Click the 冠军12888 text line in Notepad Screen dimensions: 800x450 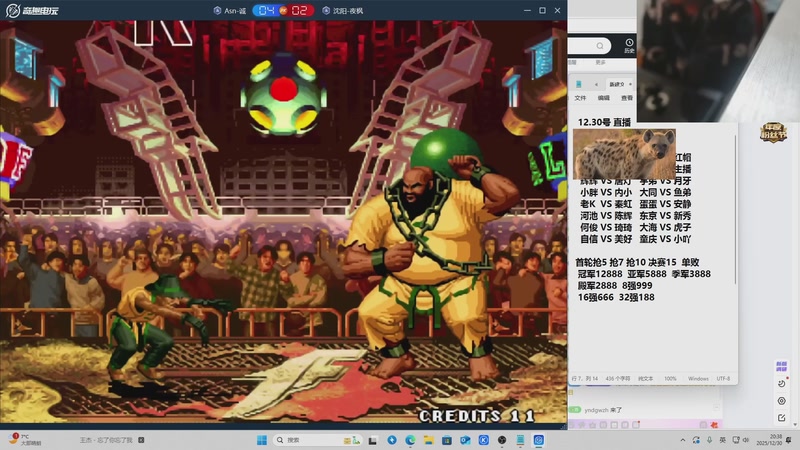(600, 274)
